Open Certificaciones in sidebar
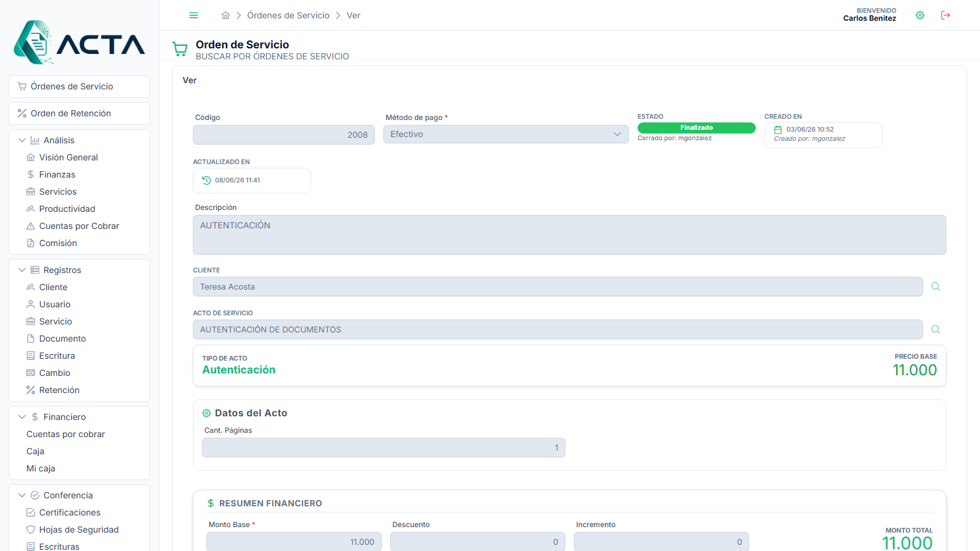The image size is (980, 551). [70, 512]
